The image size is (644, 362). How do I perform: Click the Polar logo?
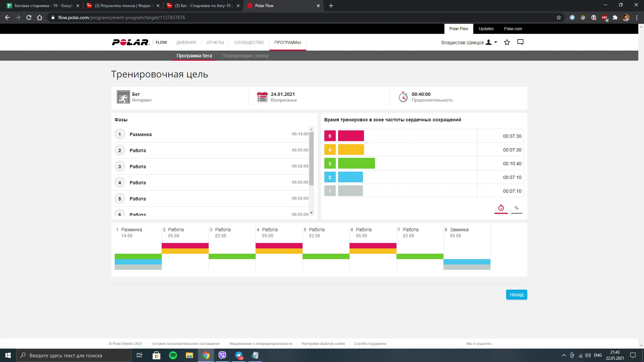tap(131, 42)
